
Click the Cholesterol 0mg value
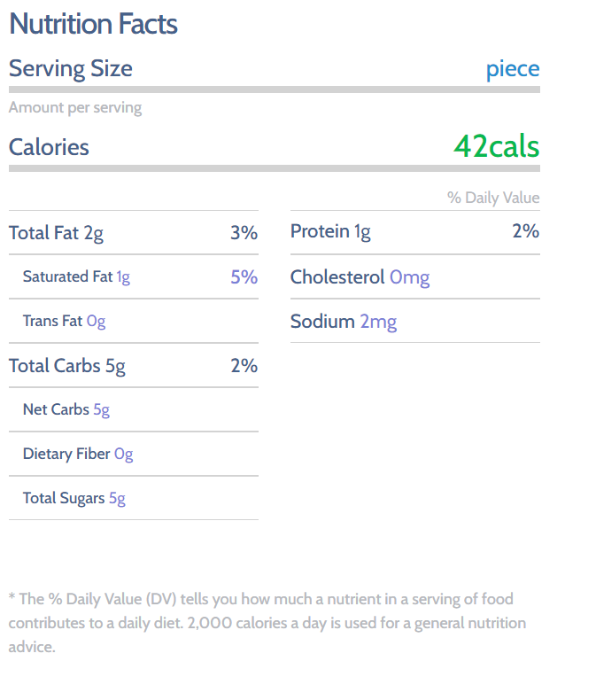click(x=409, y=277)
